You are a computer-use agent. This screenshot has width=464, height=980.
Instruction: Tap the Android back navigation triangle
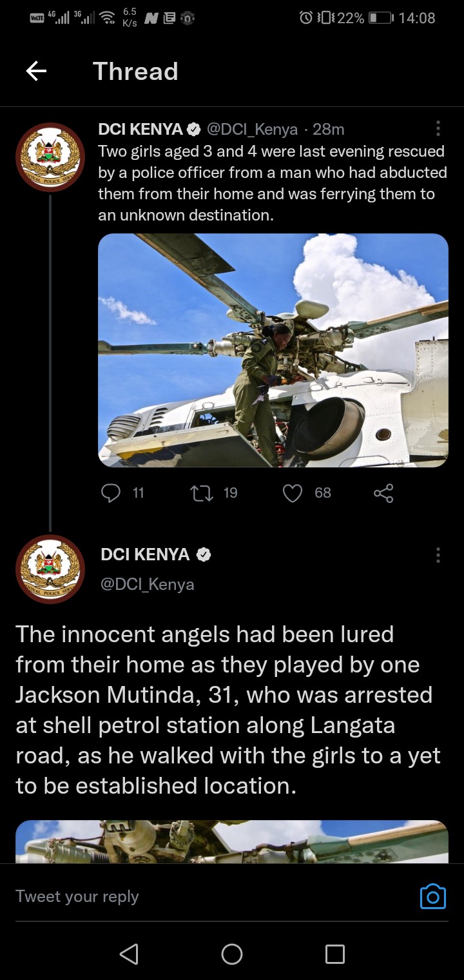tap(129, 954)
